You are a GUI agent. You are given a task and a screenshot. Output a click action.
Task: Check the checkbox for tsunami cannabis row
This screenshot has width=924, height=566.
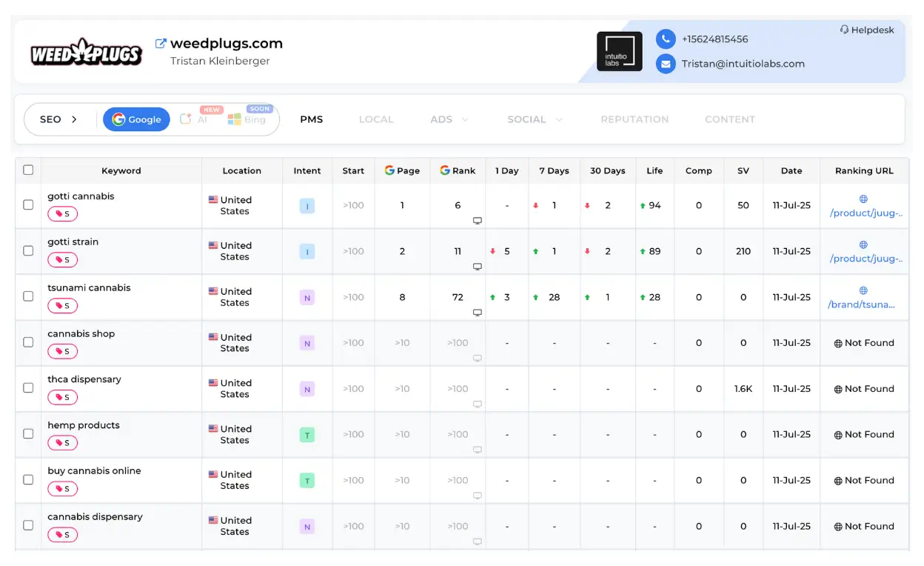point(27,296)
